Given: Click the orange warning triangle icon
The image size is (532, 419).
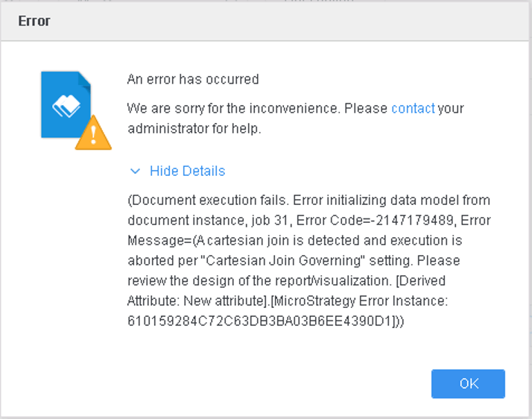Looking at the screenshot, I should click(x=93, y=133).
